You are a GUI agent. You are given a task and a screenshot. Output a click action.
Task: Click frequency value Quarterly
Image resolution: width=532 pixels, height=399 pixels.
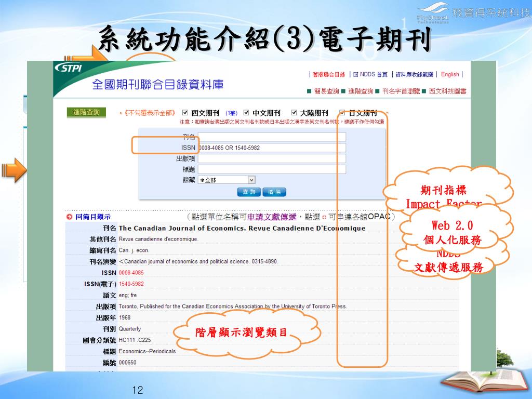pos(129,329)
